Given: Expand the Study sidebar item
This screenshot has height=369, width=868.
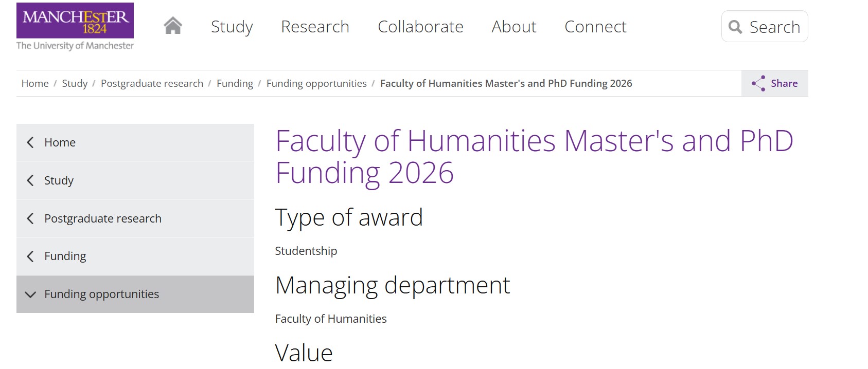Looking at the screenshot, I should coord(59,180).
